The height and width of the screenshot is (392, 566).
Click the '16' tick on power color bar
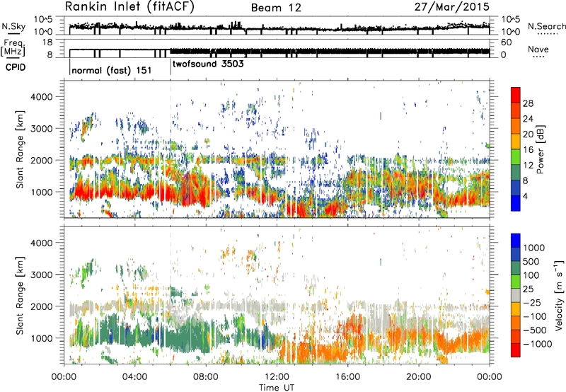pyautogui.click(x=528, y=150)
